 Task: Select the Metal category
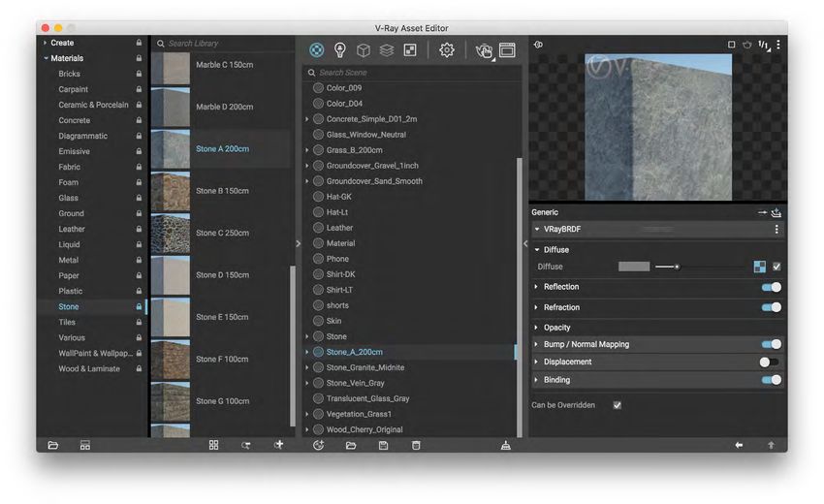tap(68, 260)
